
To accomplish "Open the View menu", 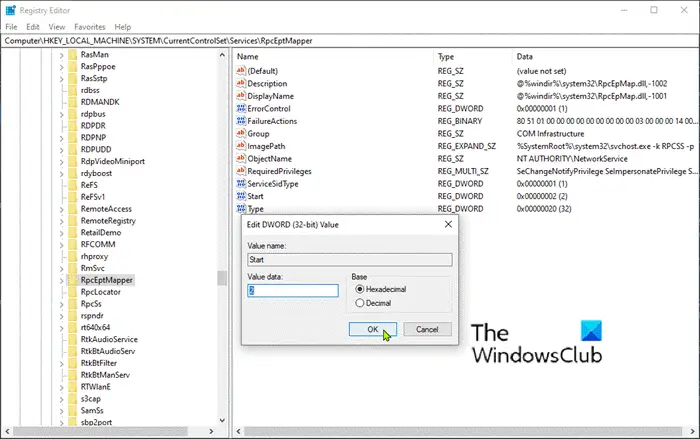I will click(x=57, y=27).
